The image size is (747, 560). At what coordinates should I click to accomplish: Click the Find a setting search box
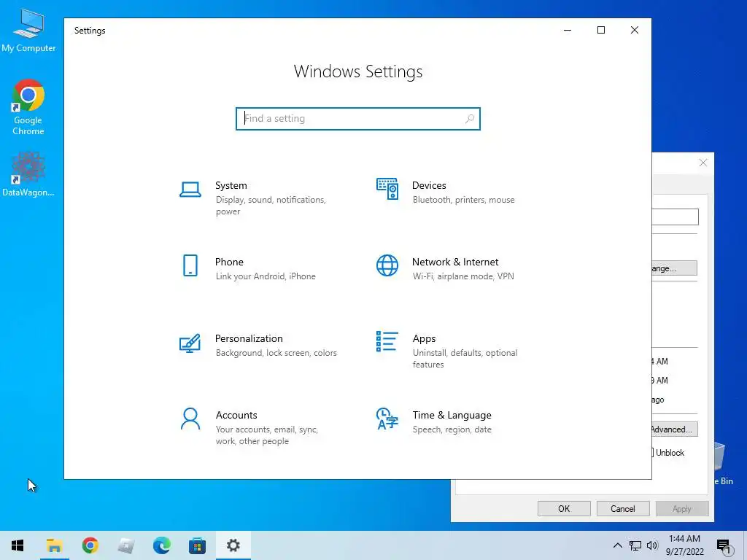pos(357,119)
